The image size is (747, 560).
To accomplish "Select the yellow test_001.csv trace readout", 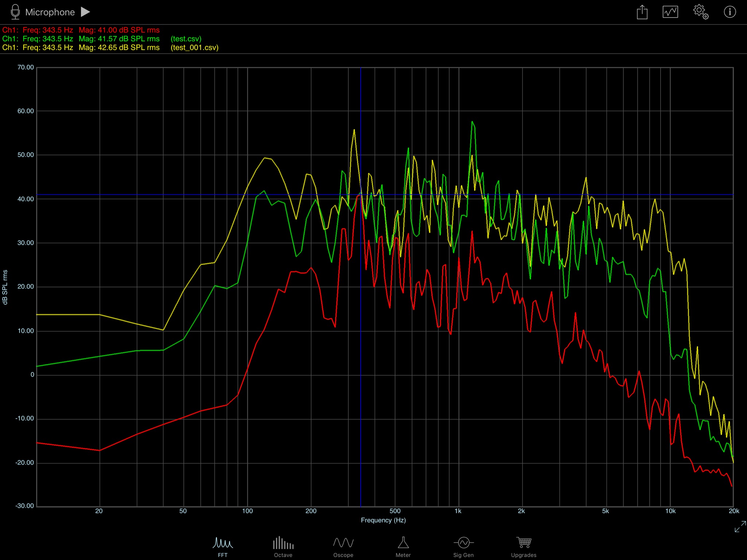I will 110,47.
